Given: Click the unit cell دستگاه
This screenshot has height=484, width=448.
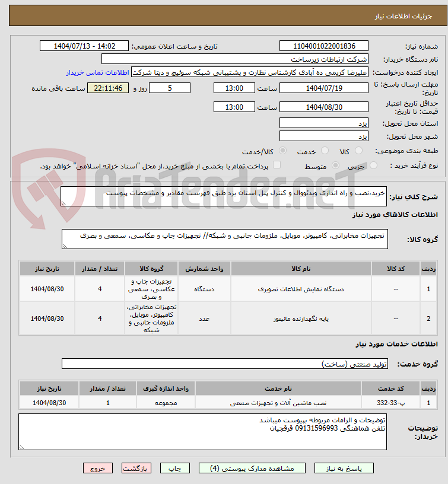Looking at the screenshot, I should [x=204, y=289].
